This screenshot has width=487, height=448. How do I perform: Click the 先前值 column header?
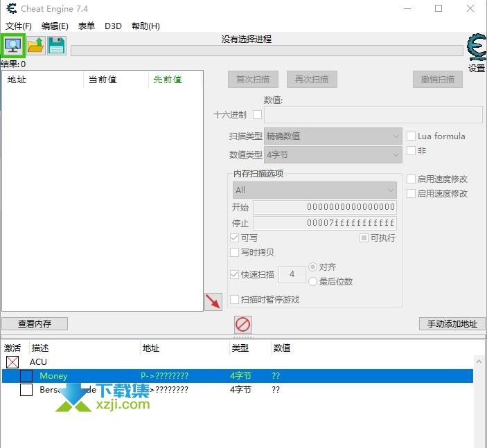(175, 80)
